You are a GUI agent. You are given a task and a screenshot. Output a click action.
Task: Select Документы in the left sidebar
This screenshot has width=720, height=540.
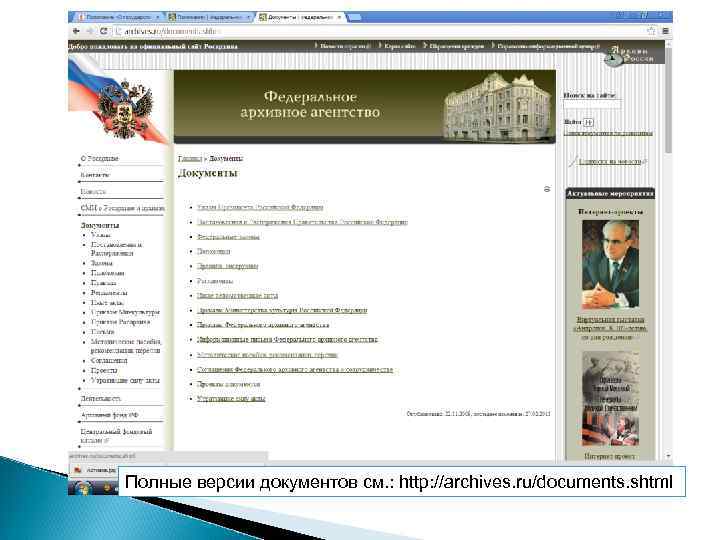pos(100,225)
